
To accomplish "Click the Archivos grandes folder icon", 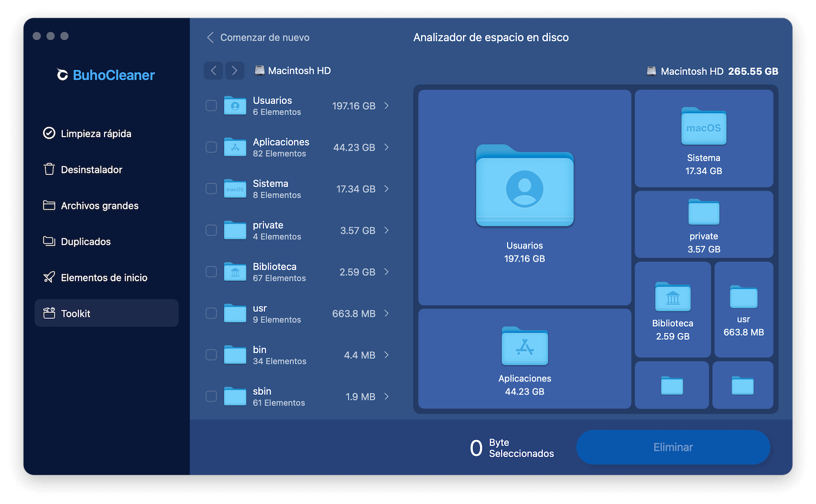I will (x=49, y=205).
